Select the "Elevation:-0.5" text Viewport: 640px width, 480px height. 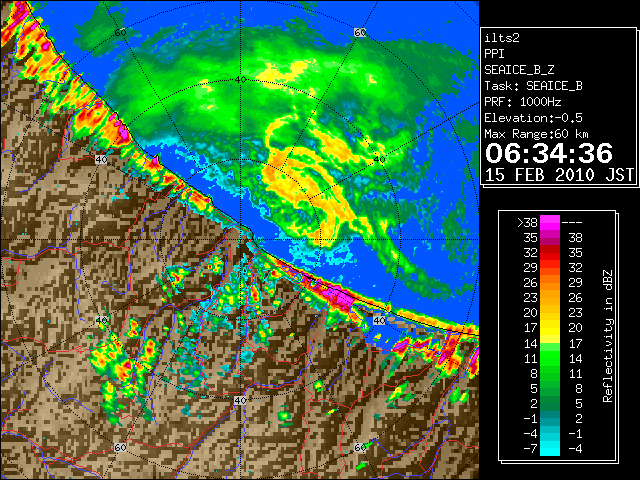click(533, 118)
